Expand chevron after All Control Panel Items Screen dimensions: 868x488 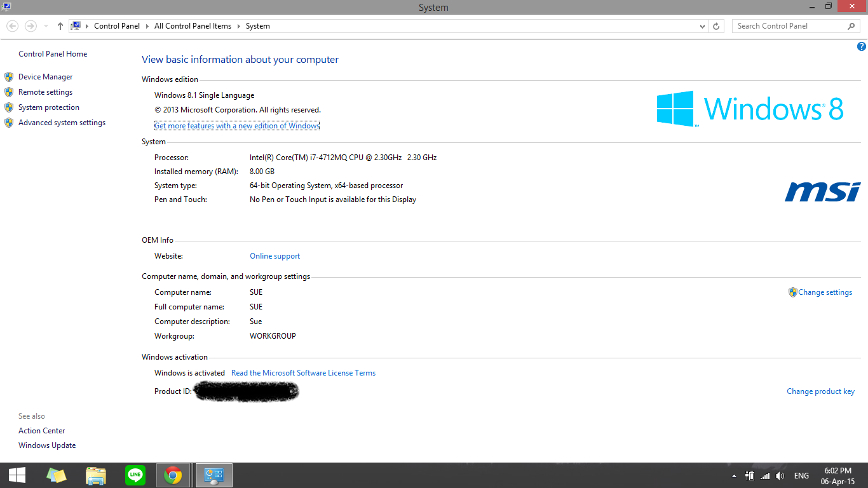pyautogui.click(x=239, y=26)
